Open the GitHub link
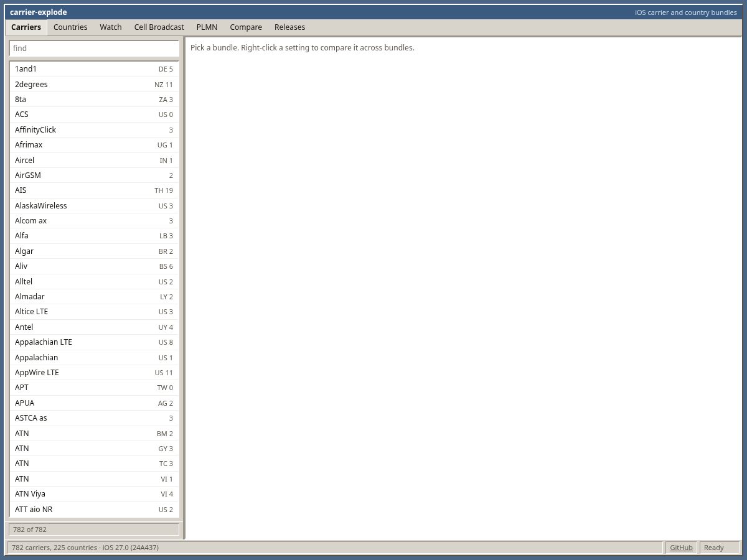747x560 pixels. [681, 548]
